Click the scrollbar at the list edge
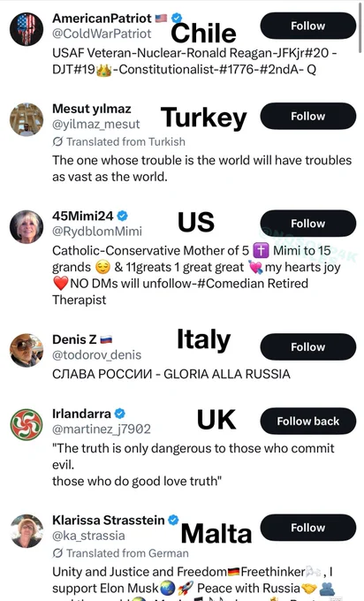Viewport: 364px width, 601px height. coord(360,27)
